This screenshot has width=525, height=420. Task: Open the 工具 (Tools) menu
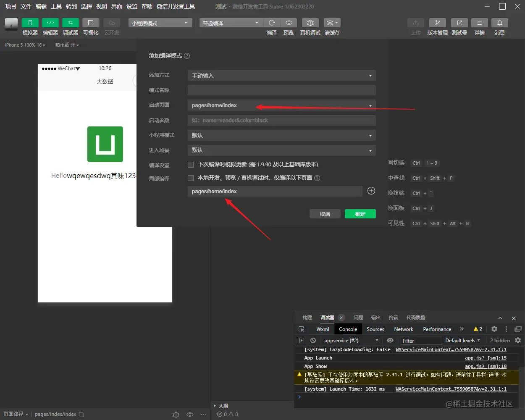[x=56, y=6]
